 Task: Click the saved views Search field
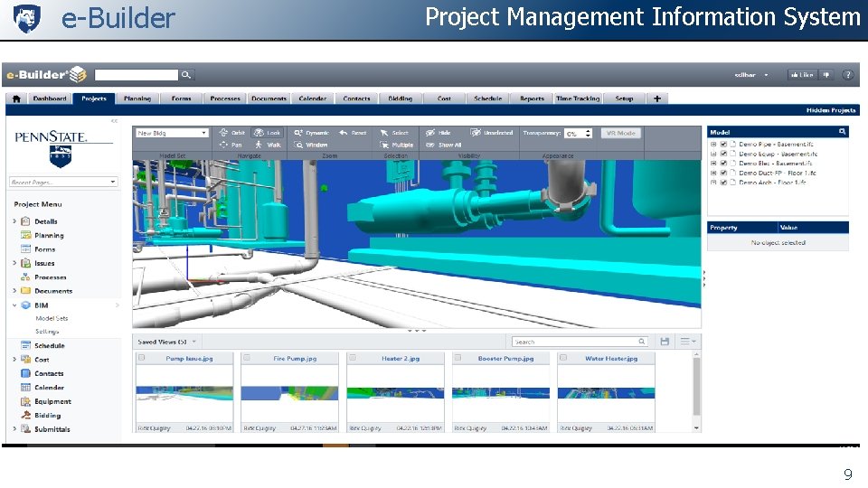[x=579, y=342]
